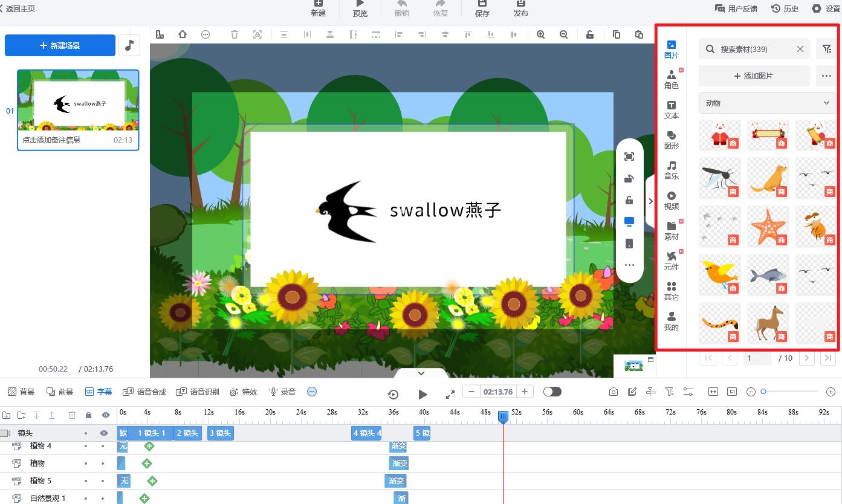
Task: Open the 音乐 panel in the sidebar
Action: (671, 170)
